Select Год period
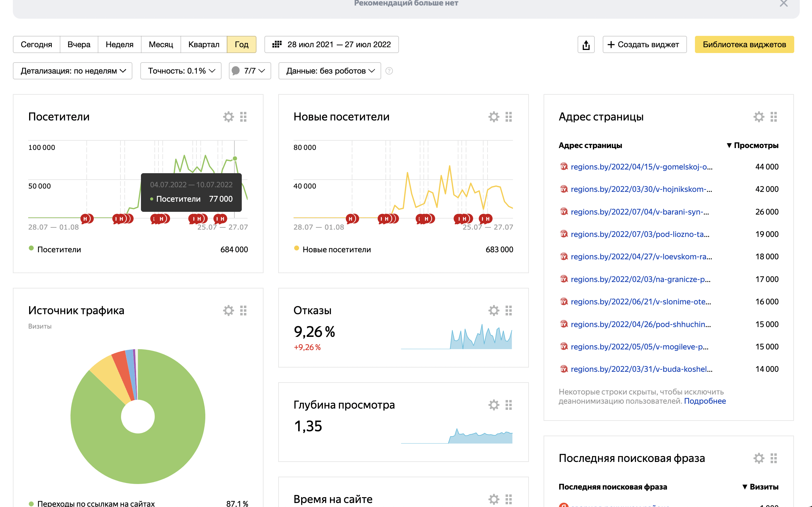This screenshot has width=812, height=507. [242, 44]
